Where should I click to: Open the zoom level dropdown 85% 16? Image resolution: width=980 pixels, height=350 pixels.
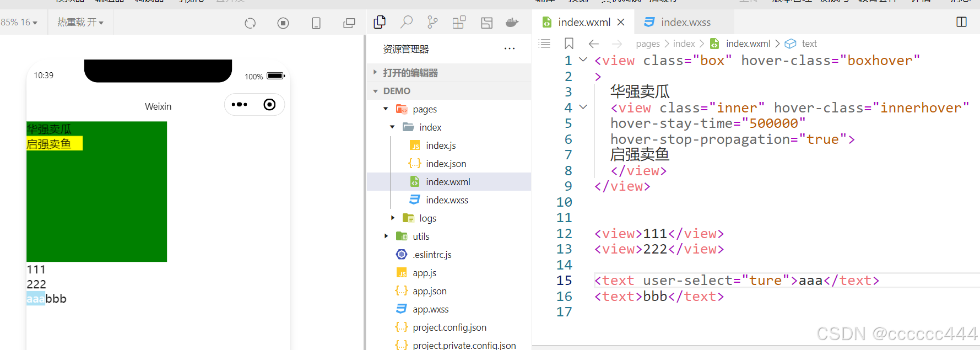point(19,23)
